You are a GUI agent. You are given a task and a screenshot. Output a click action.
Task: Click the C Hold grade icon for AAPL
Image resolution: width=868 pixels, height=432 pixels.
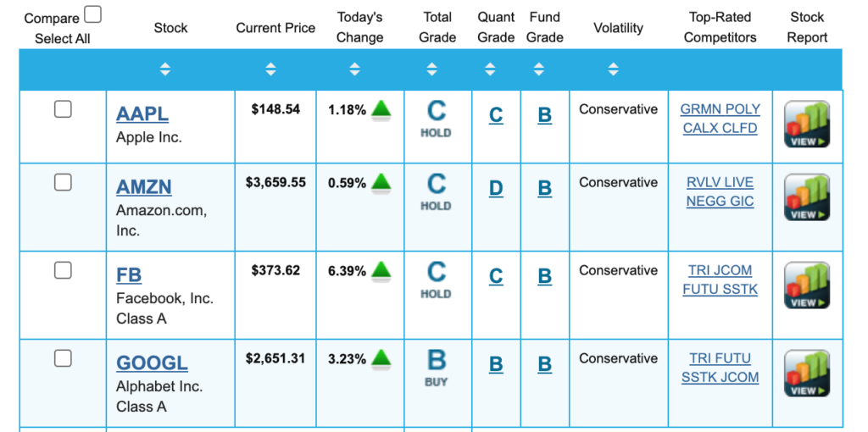(x=436, y=119)
